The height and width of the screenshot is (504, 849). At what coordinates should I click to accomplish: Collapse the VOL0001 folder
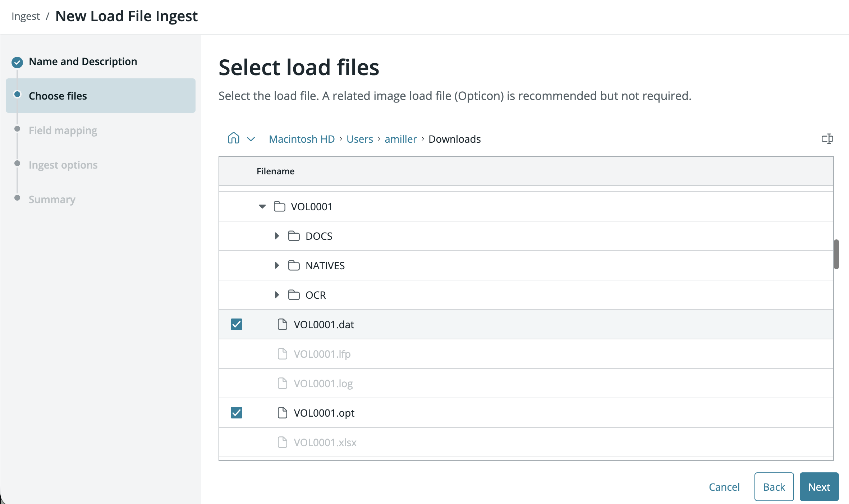[x=262, y=207]
